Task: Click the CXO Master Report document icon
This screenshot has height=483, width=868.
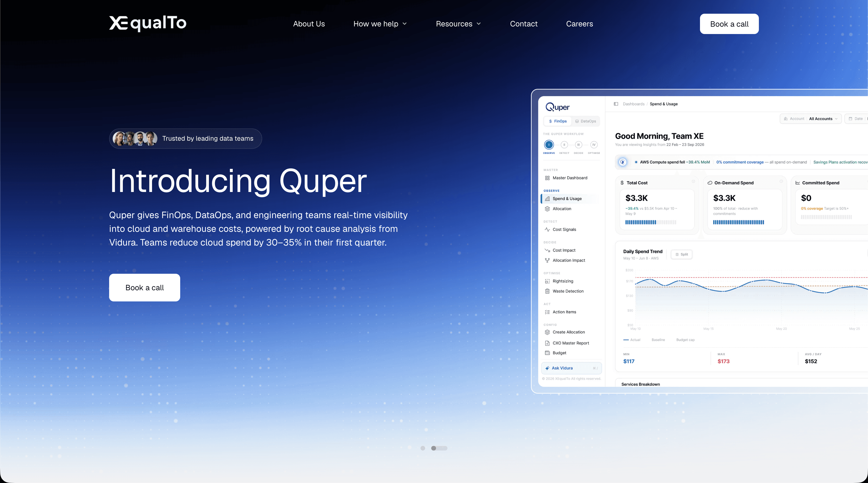Action: [x=547, y=343]
